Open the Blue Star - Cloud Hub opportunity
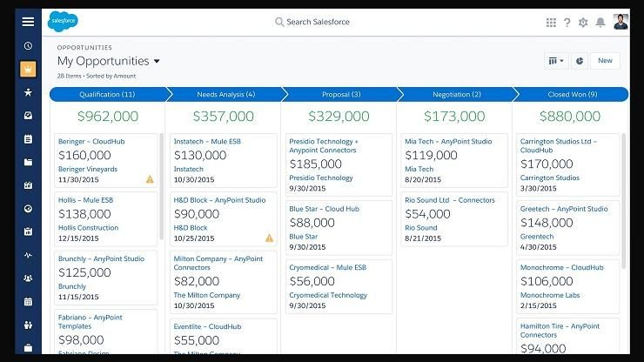This screenshot has width=644, height=362. [x=324, y=209]
